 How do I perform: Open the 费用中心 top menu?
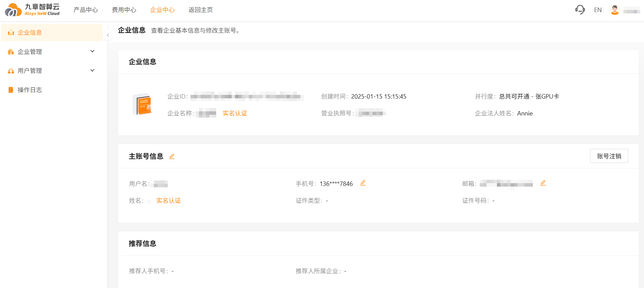point(124,10)
